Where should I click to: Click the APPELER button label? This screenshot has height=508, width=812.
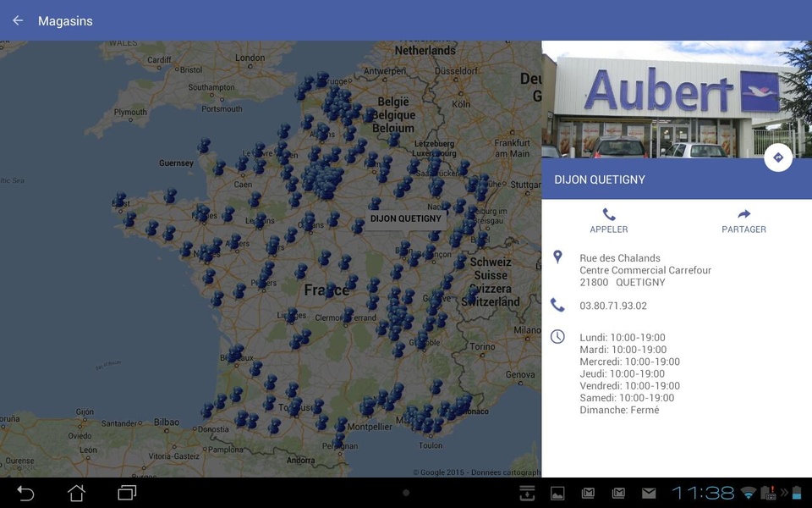(x=609, y=229)
